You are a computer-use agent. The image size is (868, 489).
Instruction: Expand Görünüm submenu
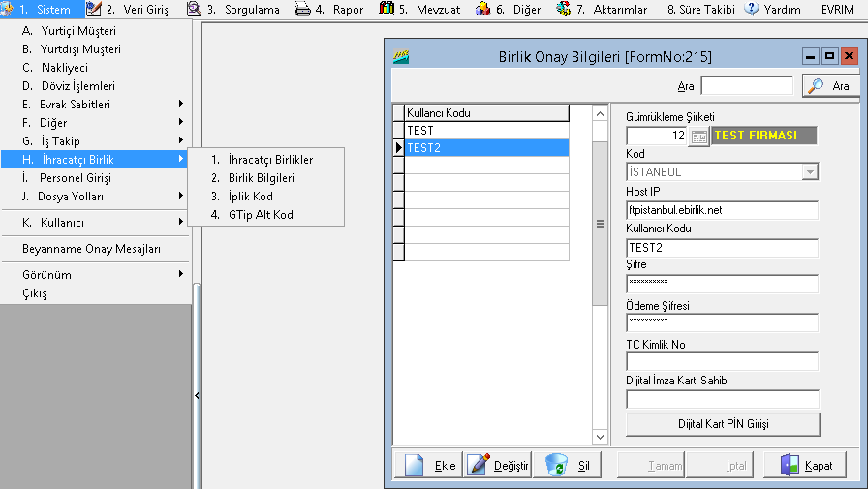coord(95,275)
